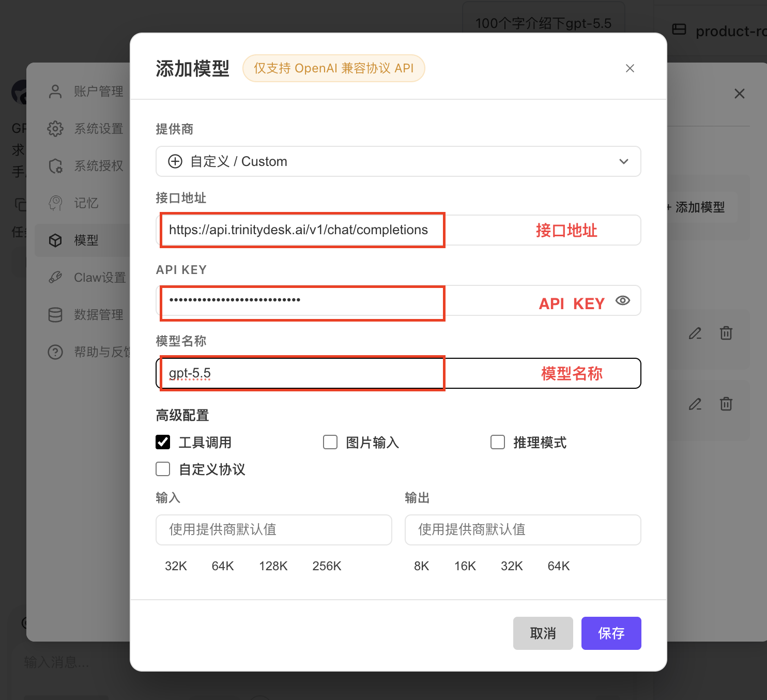This screenshot has width=767, height=700.
Task: Select the 64K input preset
Action: tap(223, 566)
